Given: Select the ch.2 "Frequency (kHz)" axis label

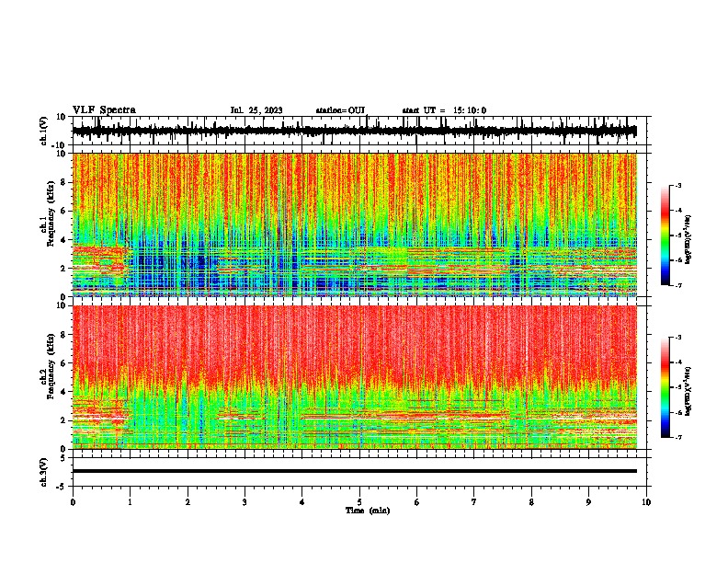Looking at the screenshot, I should point(51,366).
